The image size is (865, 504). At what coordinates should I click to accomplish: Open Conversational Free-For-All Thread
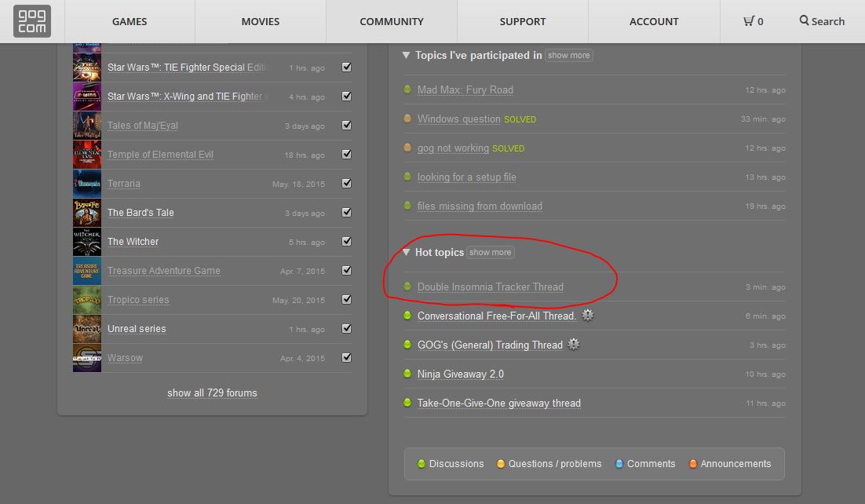(497, 316)
